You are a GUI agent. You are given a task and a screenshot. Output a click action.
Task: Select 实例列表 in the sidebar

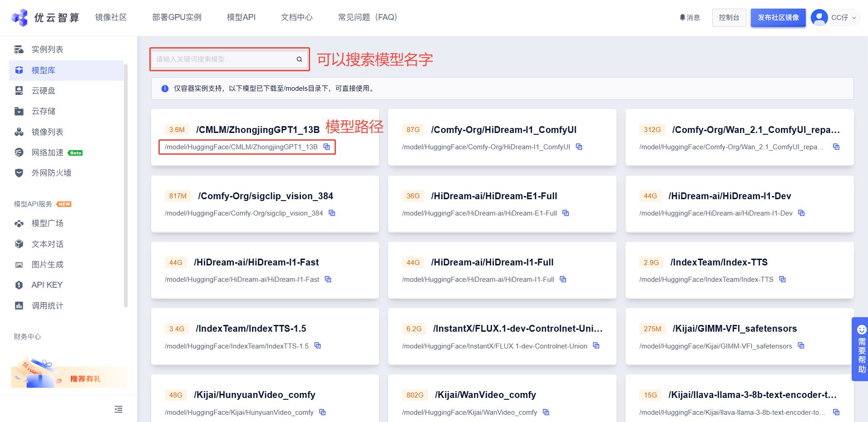(47, 49)
